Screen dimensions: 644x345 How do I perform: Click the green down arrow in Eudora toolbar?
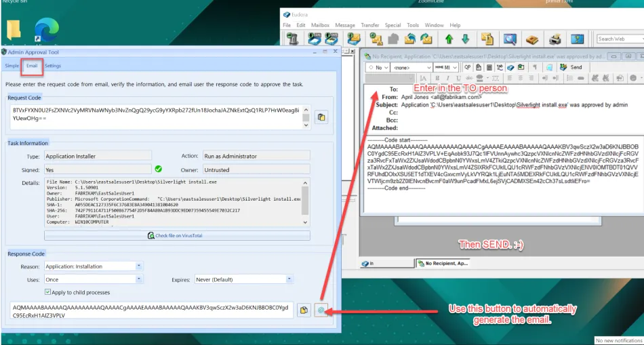pos(465,39)
